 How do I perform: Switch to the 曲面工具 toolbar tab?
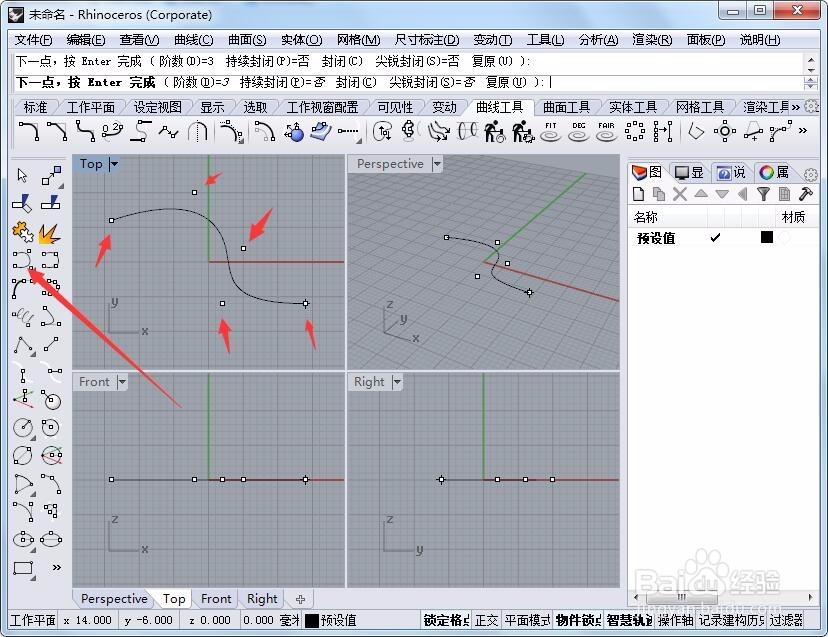[566, 108]
